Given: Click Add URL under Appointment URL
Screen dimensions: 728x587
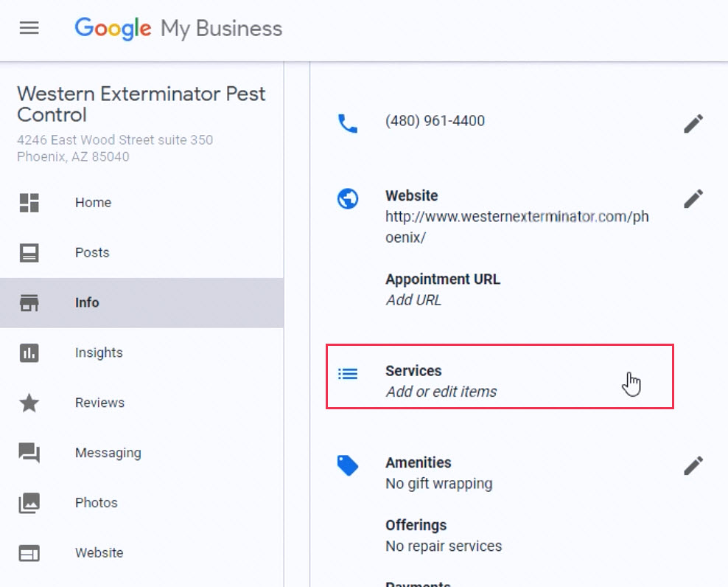Looking at the screenshot, I should click(x=413, y=300).
